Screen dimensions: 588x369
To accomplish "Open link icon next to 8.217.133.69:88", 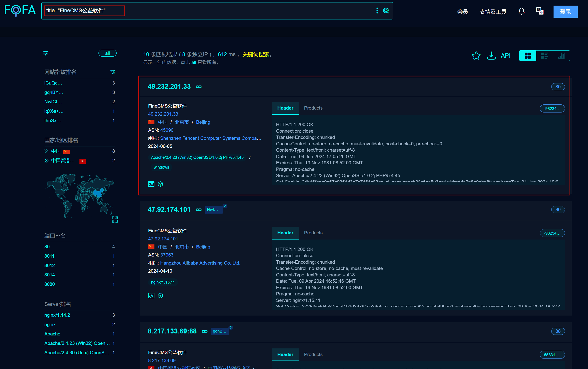I will (204, 331).
